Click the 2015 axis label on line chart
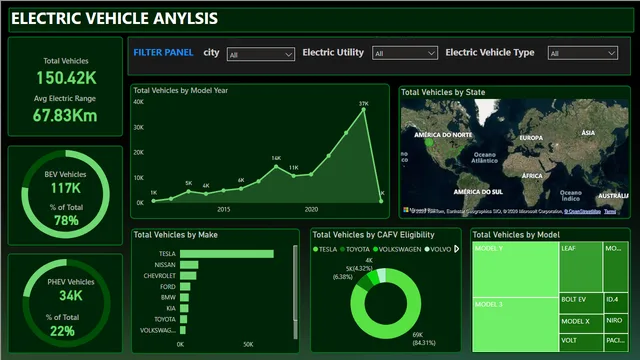This screenshot has width=640, height=360. tap(224, 209)
